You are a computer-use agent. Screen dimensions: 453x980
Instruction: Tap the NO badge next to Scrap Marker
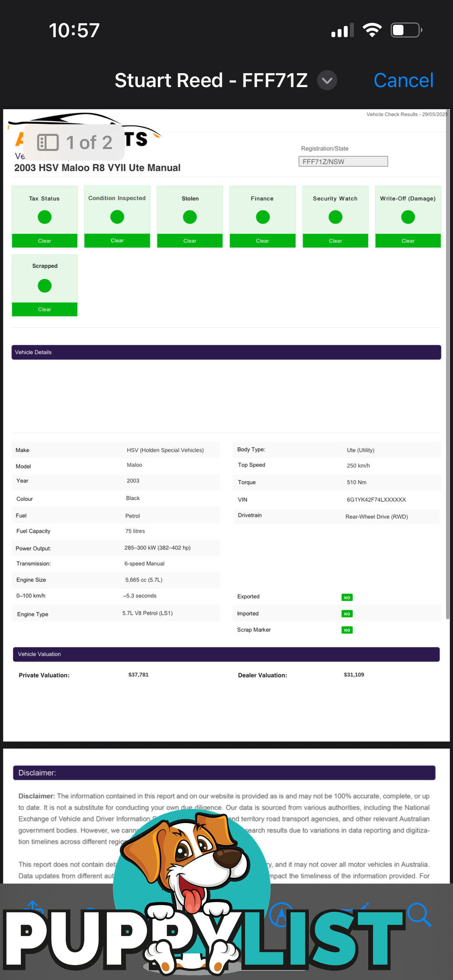point(347,630)
